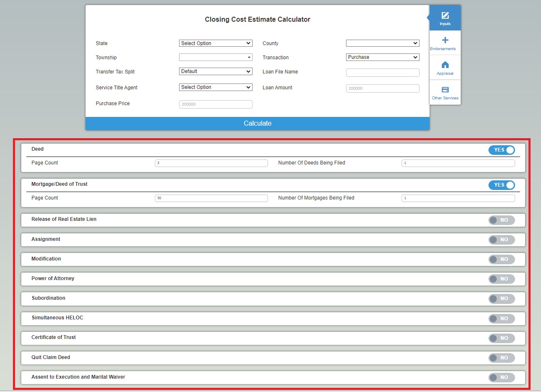Open the Transfer Tax Split dropdown
The width and height of the screenshot is (541, 392).
click(215, 71)
